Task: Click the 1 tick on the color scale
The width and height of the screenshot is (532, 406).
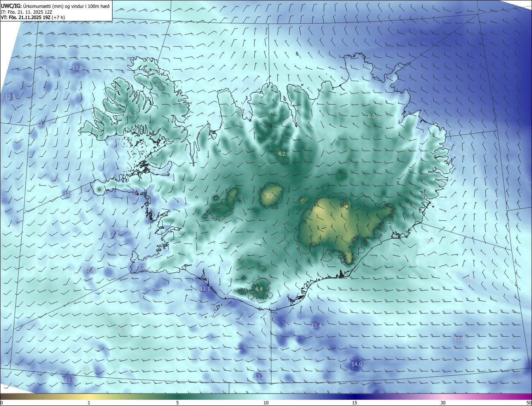Action: coord(89,403)
